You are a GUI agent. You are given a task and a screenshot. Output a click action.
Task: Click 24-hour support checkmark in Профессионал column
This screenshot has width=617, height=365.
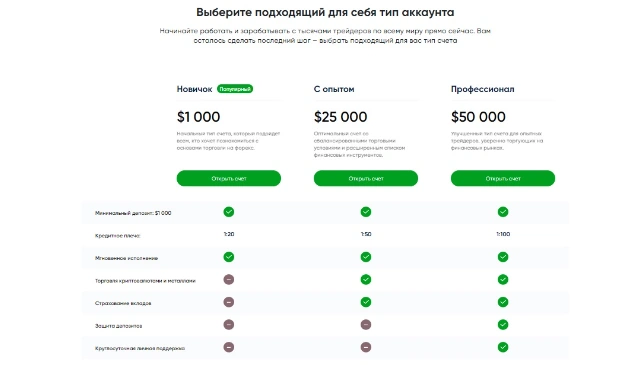[x=503, y=347]
